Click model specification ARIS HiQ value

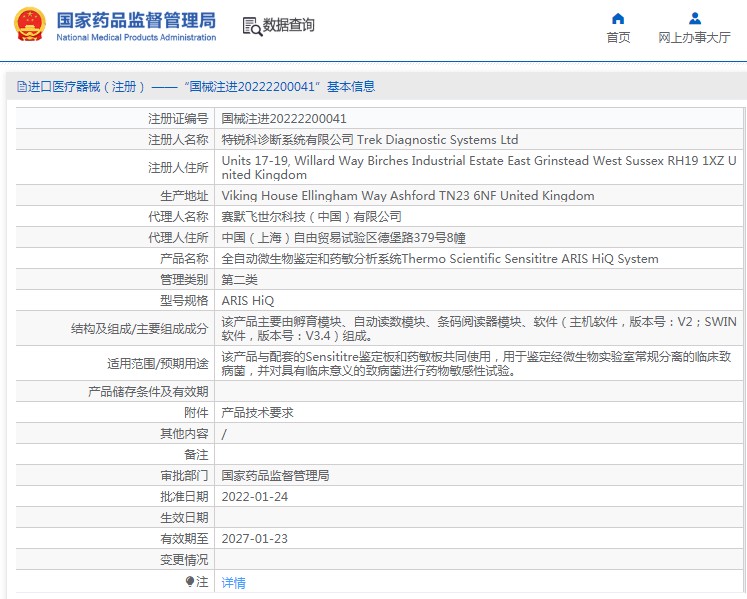click(248, 300)
